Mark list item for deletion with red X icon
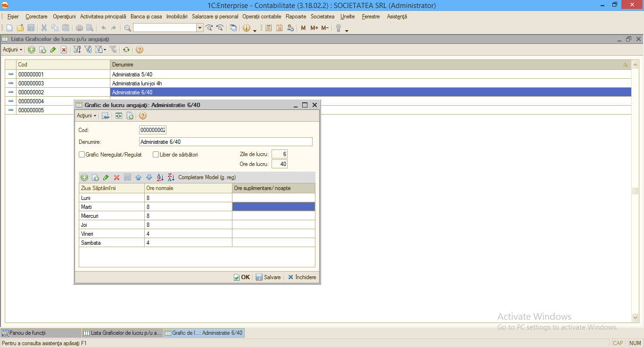The width and height of the screenshot is (644, 348). pyautogui.click(x=64, y=50)
